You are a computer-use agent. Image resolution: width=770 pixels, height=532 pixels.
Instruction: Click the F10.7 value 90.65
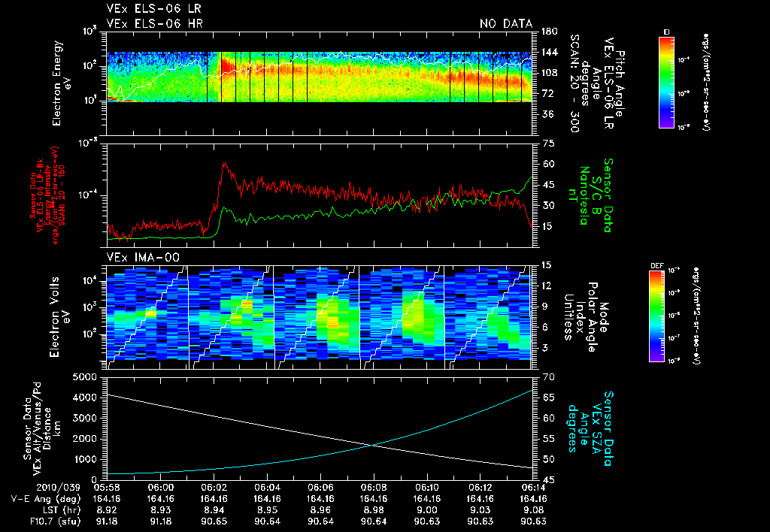pos(214,521)
